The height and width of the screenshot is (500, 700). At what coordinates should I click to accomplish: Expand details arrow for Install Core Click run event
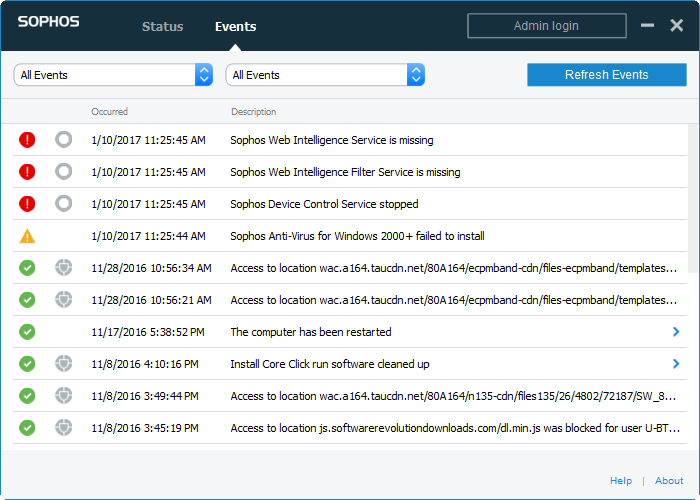click(676, 364)
